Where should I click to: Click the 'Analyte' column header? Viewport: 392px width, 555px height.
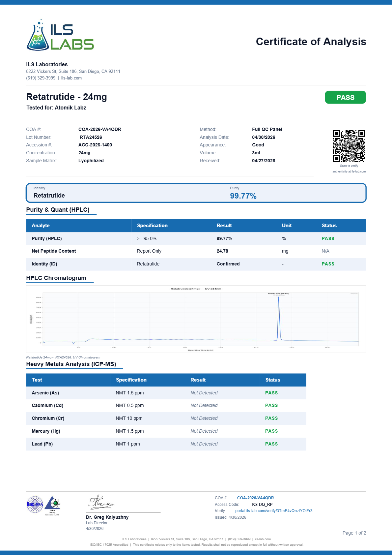[41, 226]
